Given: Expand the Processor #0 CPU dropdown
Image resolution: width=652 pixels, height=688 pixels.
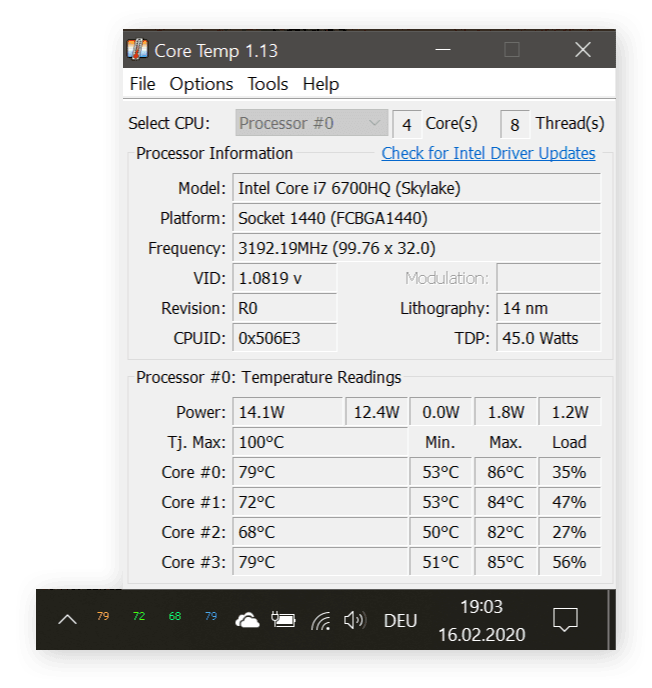Looking at the screenshot, I should (x=312, y=123).
